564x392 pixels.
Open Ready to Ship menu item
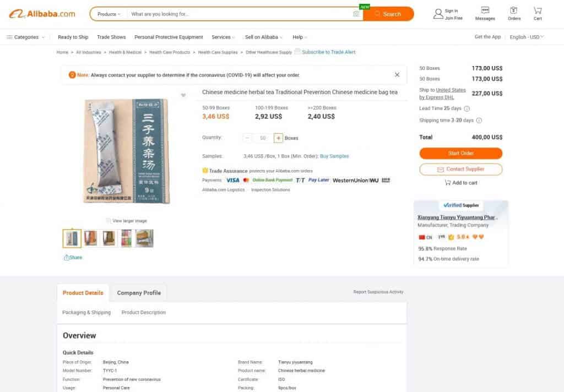[73, 37]
